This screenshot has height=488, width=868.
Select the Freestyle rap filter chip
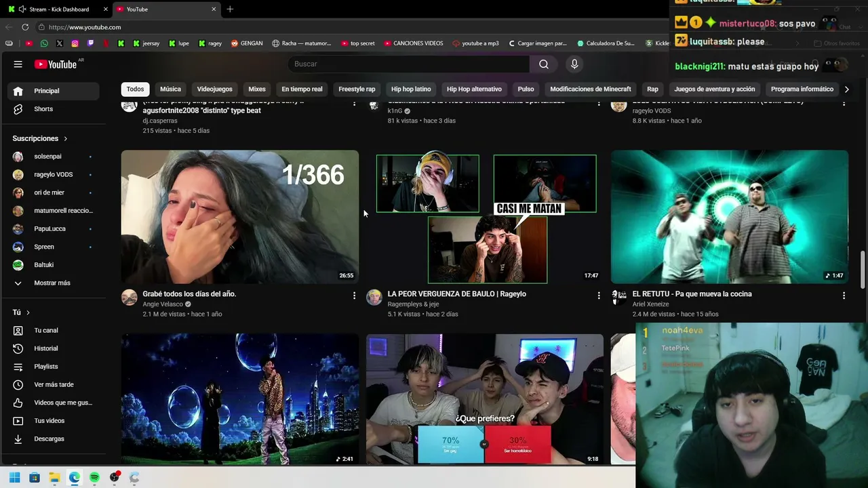pyautogui.click(x=357, y=89)
